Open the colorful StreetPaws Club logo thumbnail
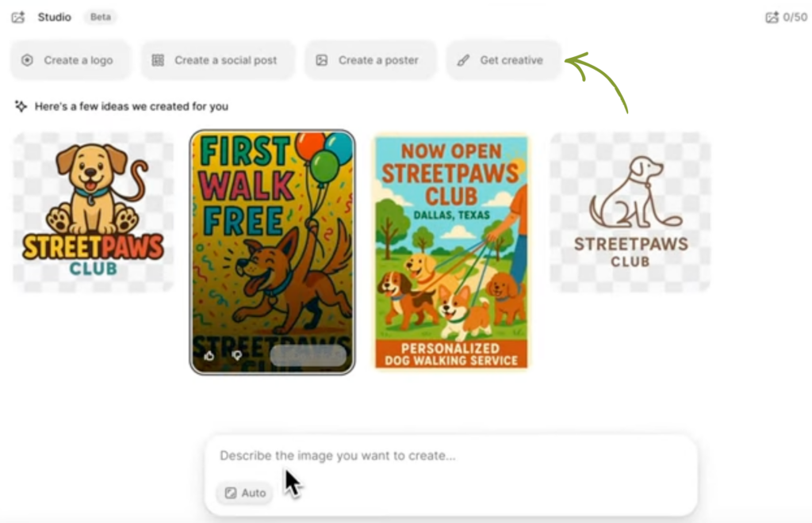 93,212
